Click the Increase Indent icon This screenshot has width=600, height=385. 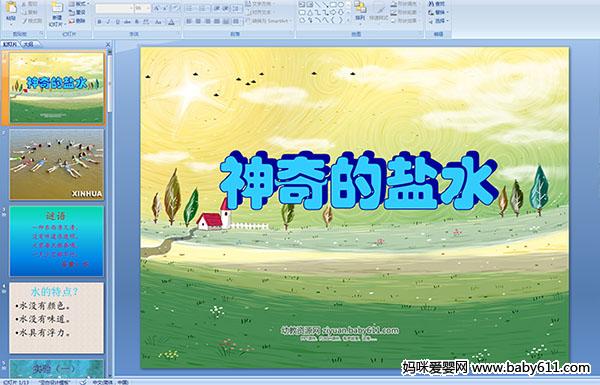pyautogui.click(x=226, y=8)
